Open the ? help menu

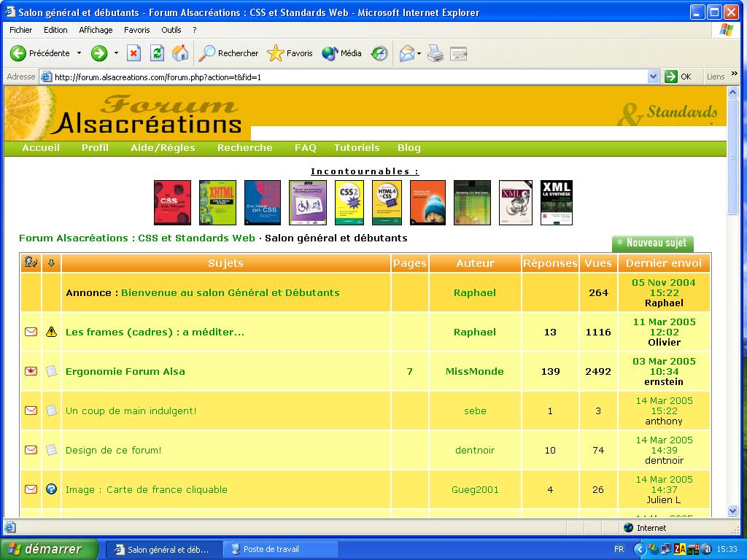(194, 30)
